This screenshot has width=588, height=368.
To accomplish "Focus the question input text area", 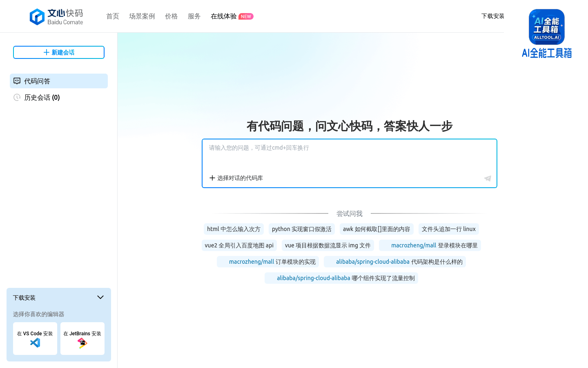I will point(350,155).
